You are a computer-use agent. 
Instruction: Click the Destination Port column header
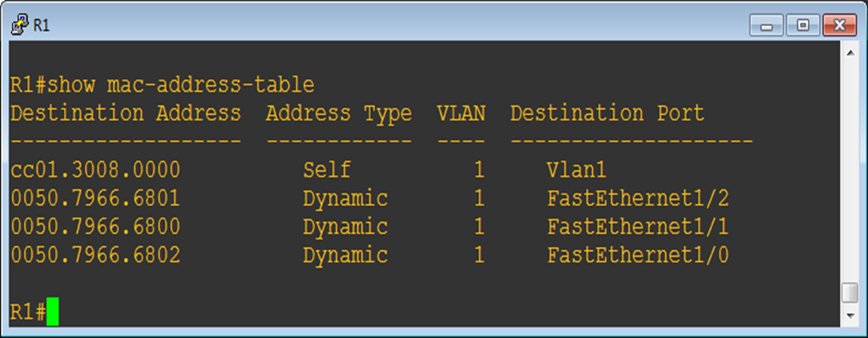pyautogui.click(x=607, y=113)
